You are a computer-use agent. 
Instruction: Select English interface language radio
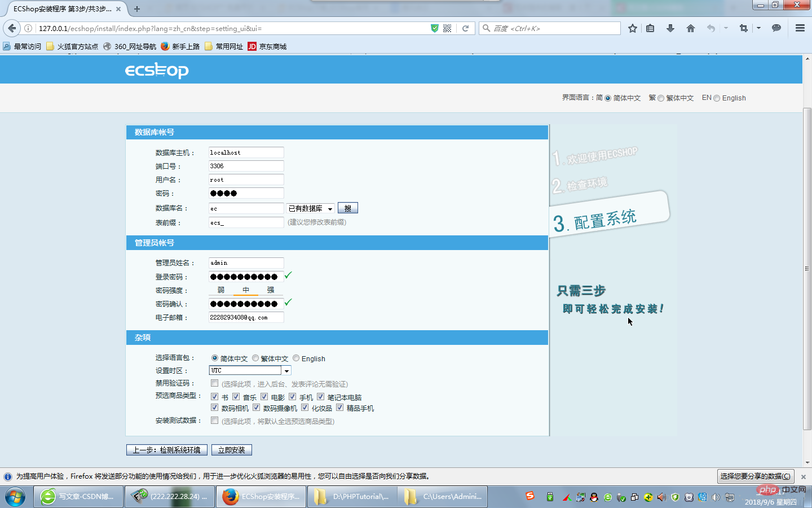(x=717, y=98)
